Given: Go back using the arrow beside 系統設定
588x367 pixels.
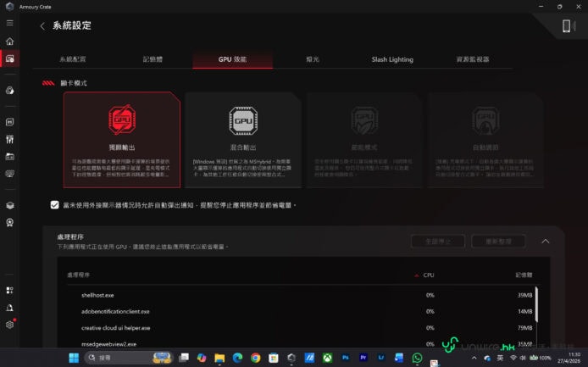Looking at the screenshot, I should pos(42,26).
